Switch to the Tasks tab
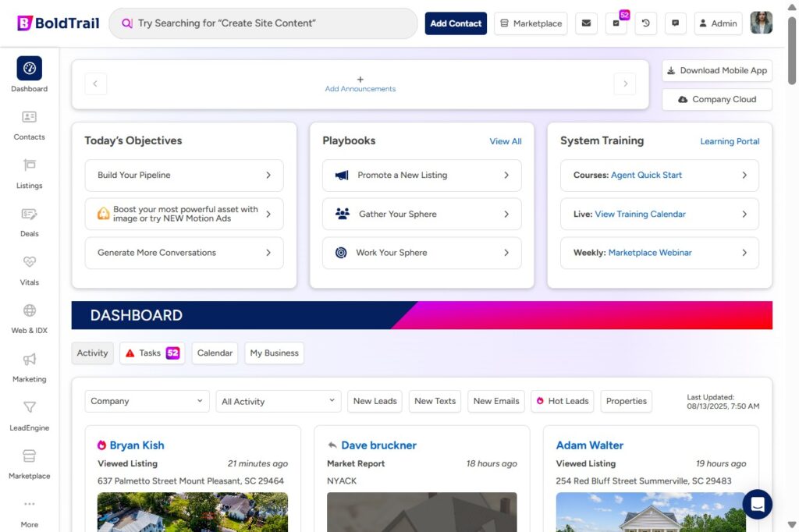 [x=151, y=353]
